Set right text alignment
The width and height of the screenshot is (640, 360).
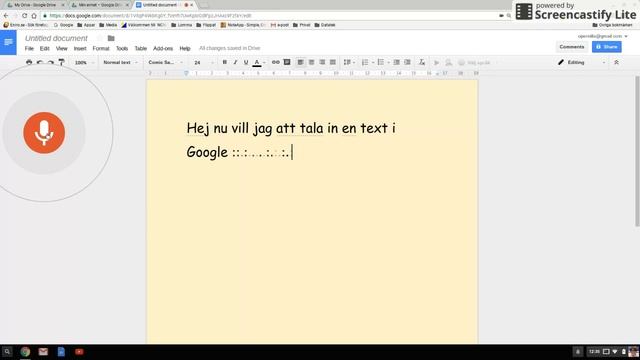coord(322,62)
